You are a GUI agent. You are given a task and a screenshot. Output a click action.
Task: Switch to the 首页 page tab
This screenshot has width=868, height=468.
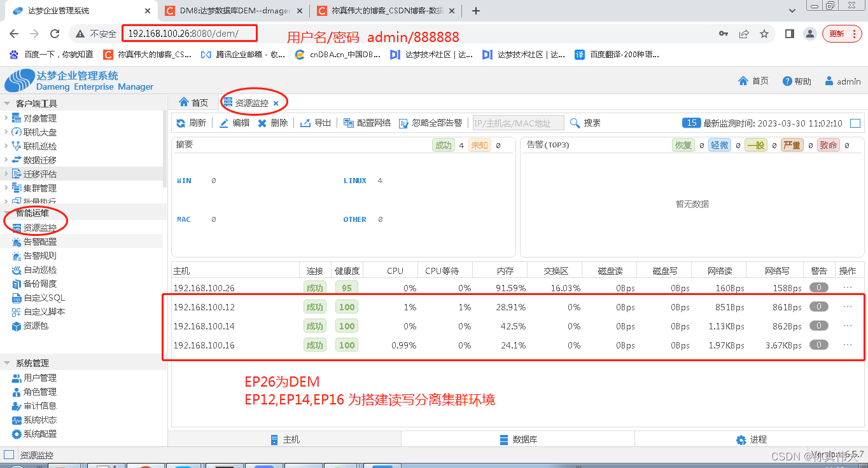[x=193, y=102]
